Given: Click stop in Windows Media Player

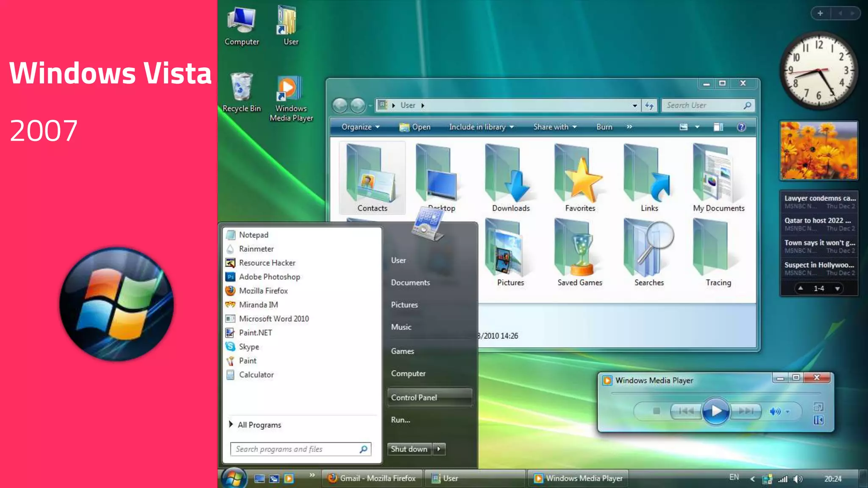Looking at the screenshot, I should pyautogui.click(x=657, y=411).
